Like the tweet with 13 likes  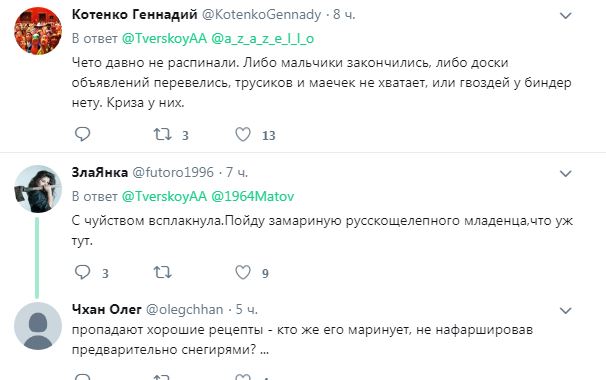coord(243,134)
